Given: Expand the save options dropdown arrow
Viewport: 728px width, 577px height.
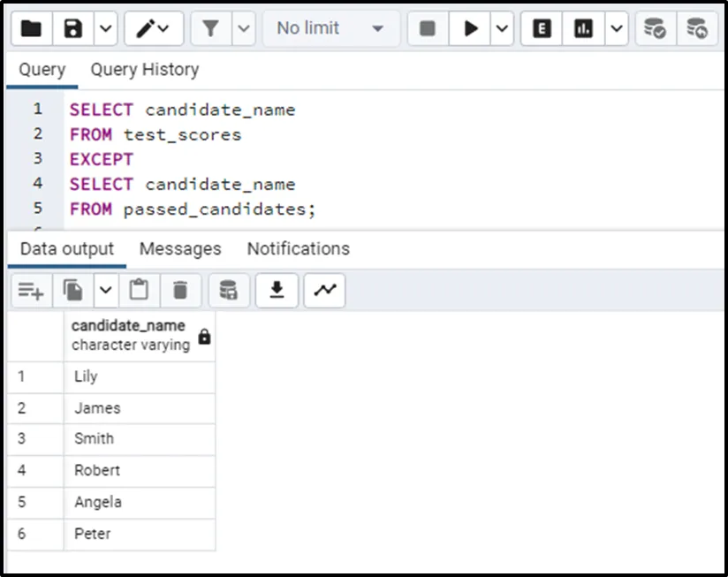Looking at the screenshot, I should click(105, 29).
